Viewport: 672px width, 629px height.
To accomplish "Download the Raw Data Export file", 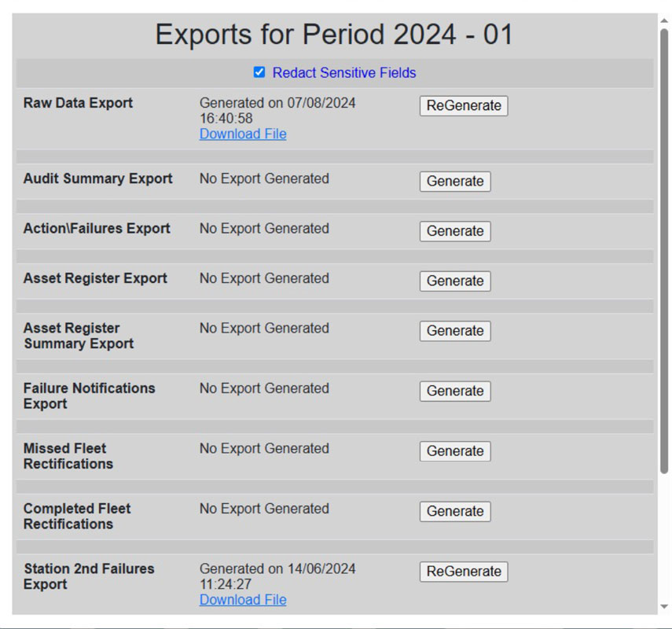I will tap(243, 134).
